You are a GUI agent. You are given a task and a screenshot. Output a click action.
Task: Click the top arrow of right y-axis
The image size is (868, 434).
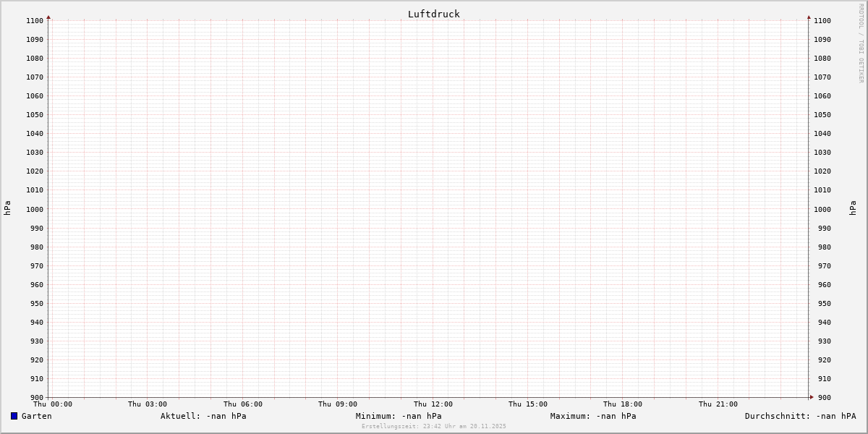click(809, 17)
